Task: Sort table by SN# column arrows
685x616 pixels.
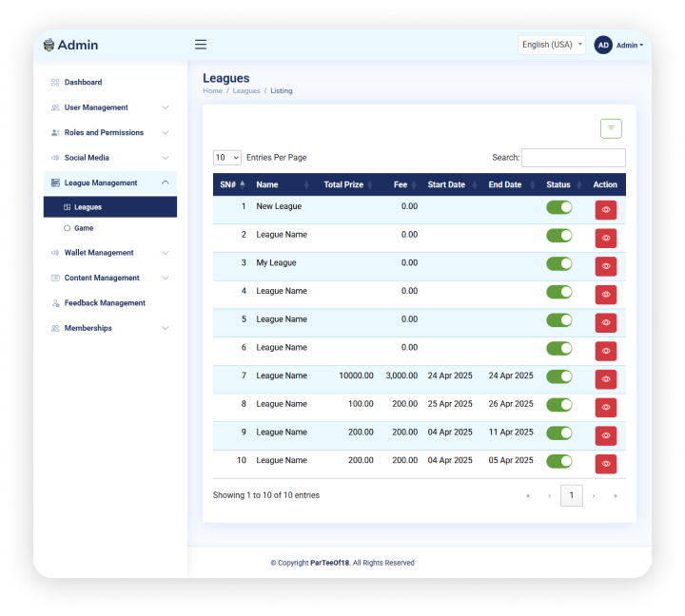Action: pos(243,184)
